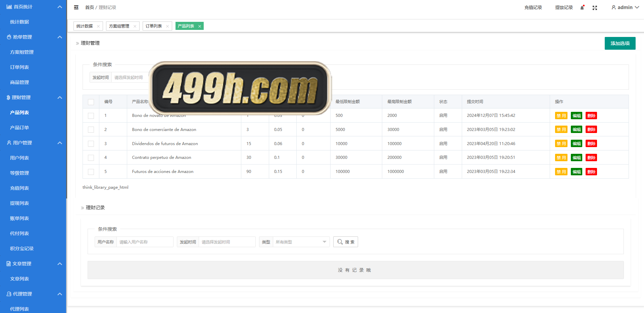The width and height of the screenshot is (644, 313).
Task: Open 商品管理 in the sidebar
Action: [x=19, y=82]
